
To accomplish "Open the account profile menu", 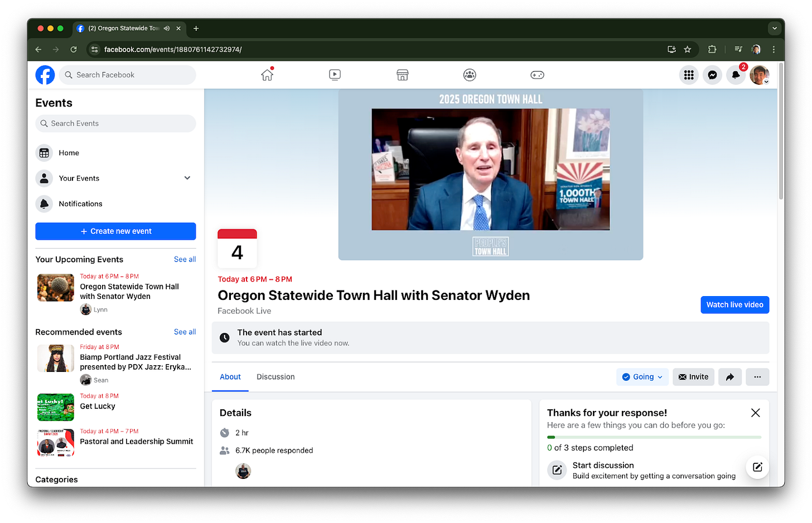I will tap(759, 75).
